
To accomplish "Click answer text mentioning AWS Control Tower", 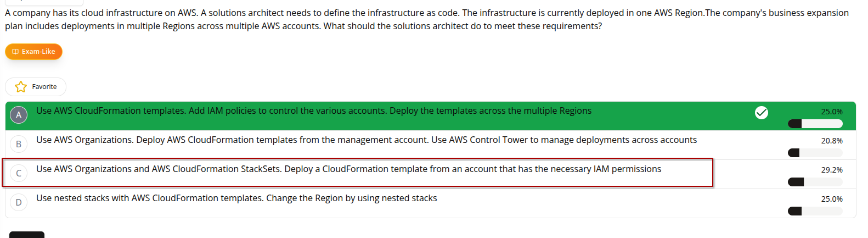I will click(366, 140).
